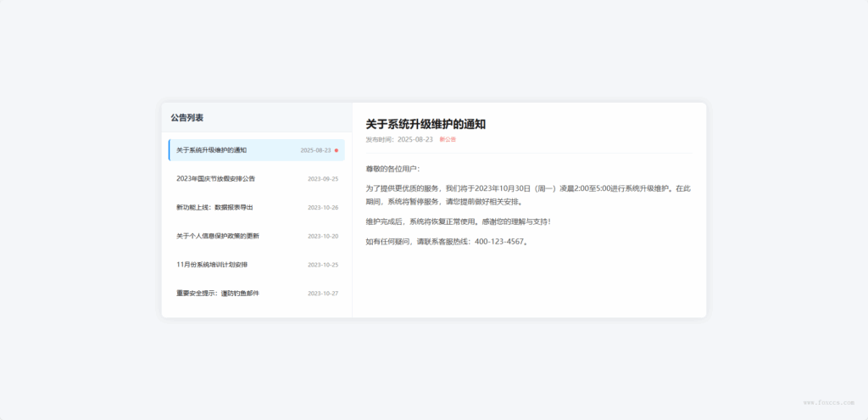Click the 公告列表 panel header

point(186,118)
